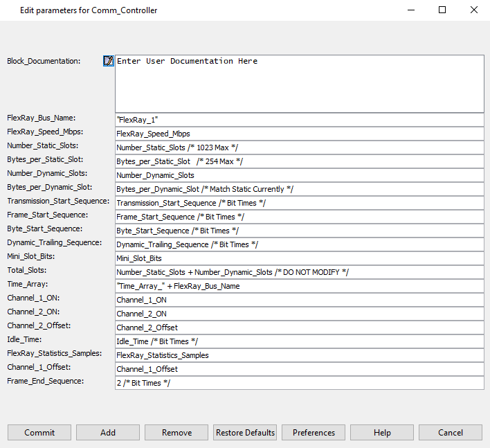Click inside the Block_Documentation text area
This screenshot has height=448, width=490.
[x=299, y=83]
